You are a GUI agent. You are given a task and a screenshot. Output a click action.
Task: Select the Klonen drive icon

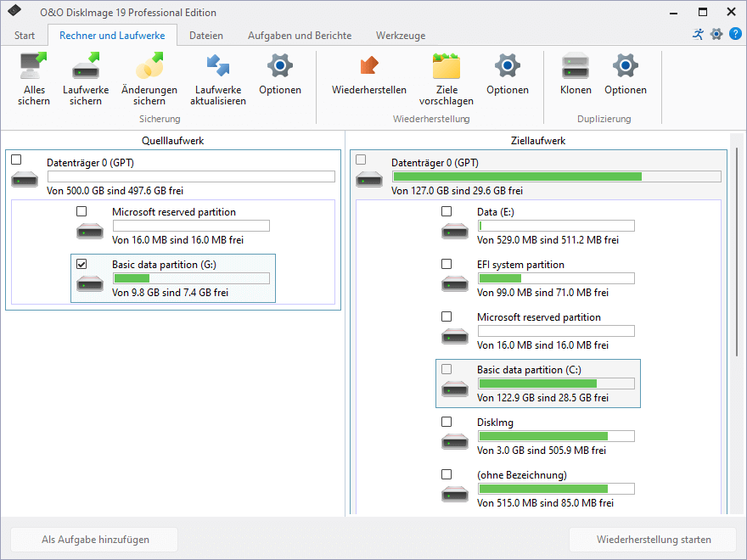coord(576,65)
